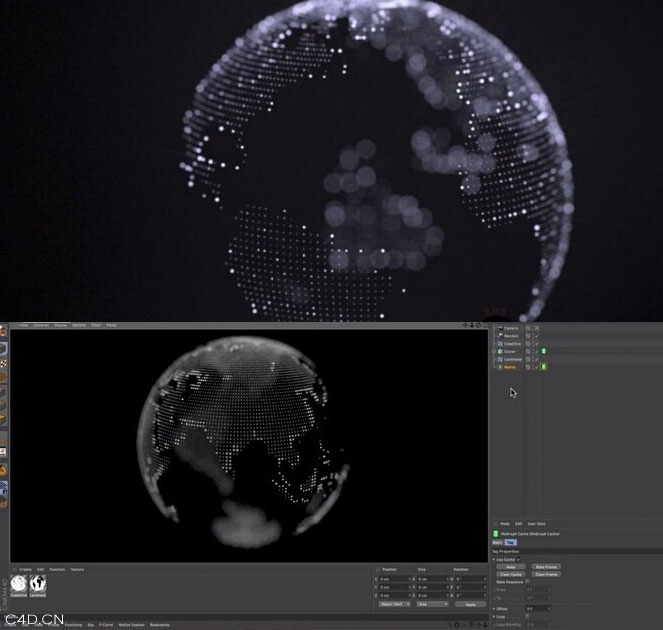
Task: Click the checkerboard texture mode icon in left toolbar
Action: tap(3, 364)
